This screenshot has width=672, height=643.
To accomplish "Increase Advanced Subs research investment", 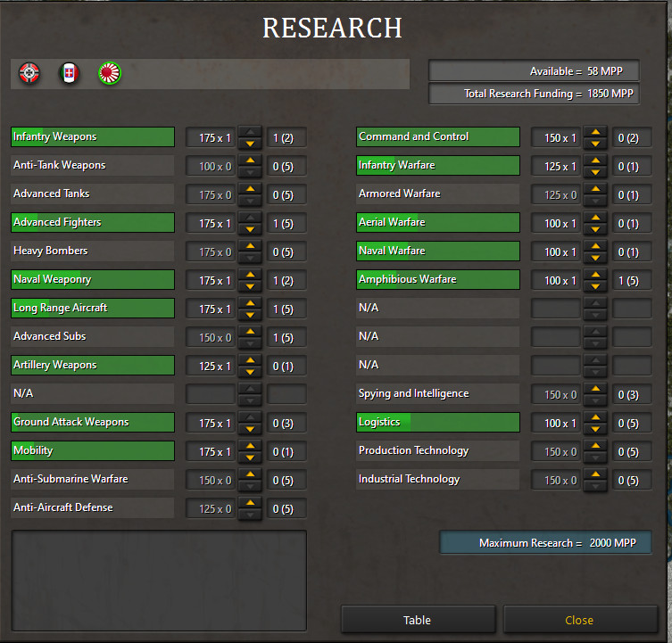I will click(250, 332).
